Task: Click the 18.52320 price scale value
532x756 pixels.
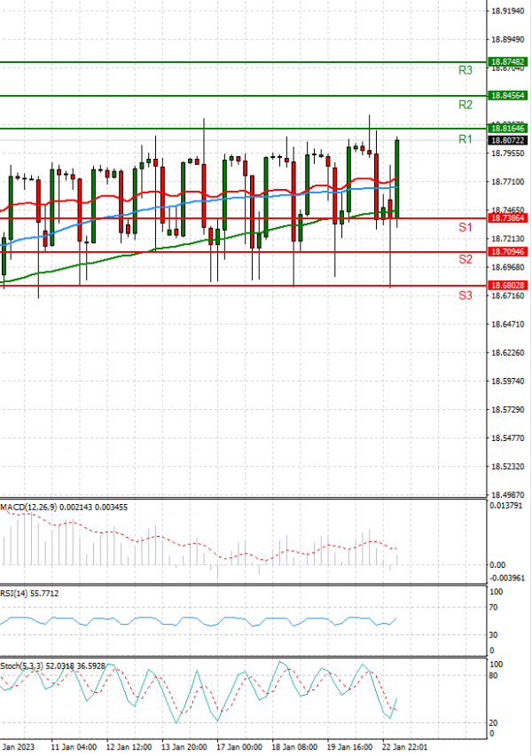Action: 507,466
